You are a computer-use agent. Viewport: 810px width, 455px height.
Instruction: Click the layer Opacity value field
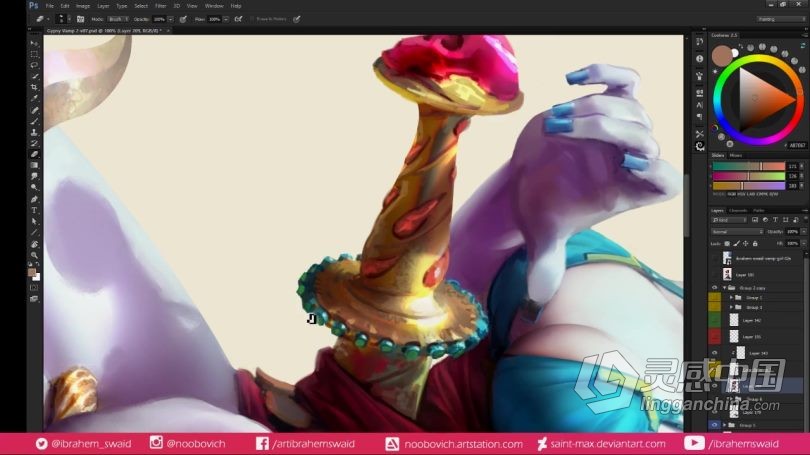(792, 232)
